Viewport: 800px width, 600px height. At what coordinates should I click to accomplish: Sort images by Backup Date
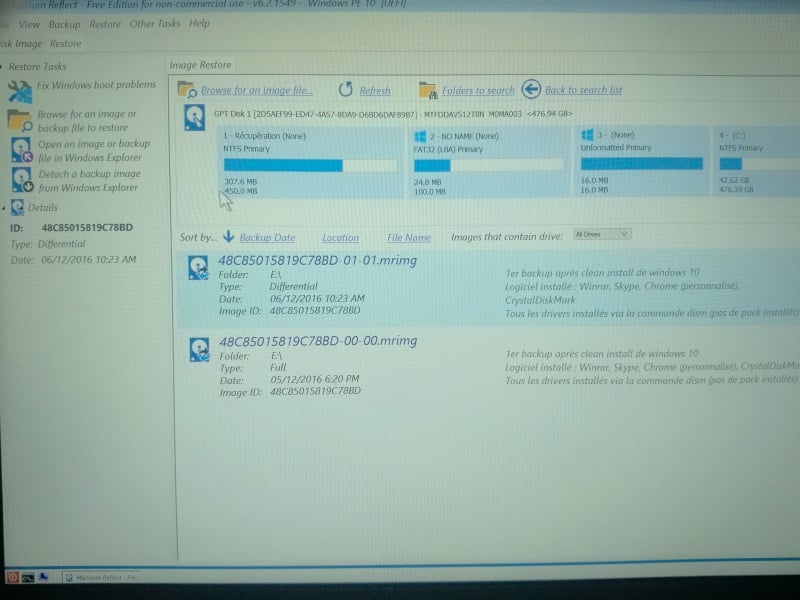click(267, 238)
